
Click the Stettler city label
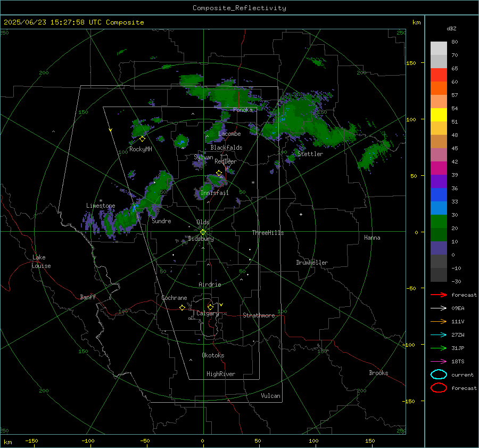click(x=310, y=154)
